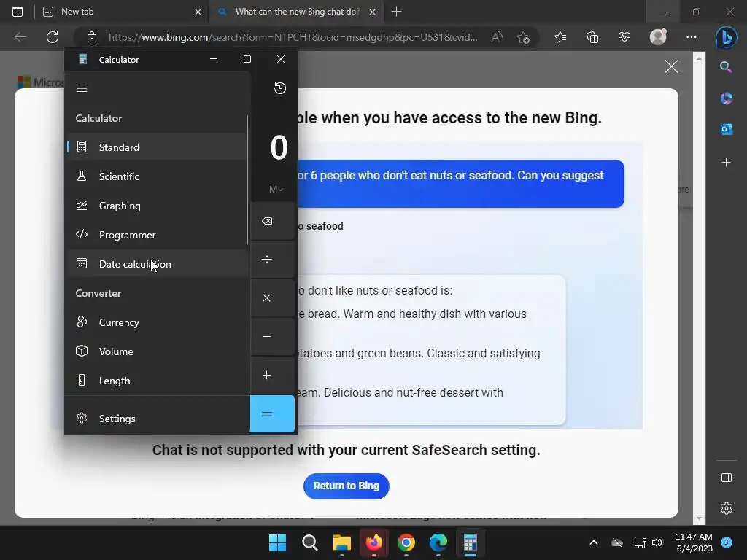Viewport: 747px width, 560px height.
Task: Open the volume control in tray
Action: (657, 542)
